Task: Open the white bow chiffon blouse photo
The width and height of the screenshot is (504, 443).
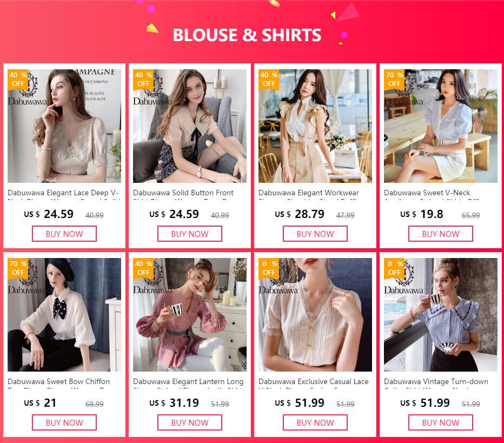Action: click(x=64, y=315)
